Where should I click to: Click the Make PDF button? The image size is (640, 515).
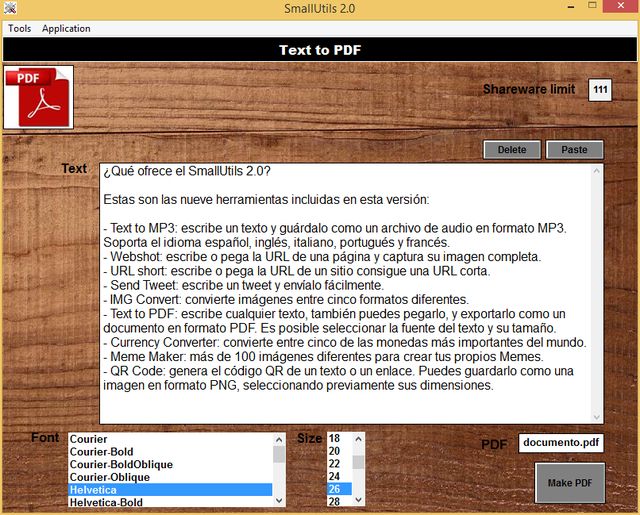pyautogui.click(x=570, y=483)
